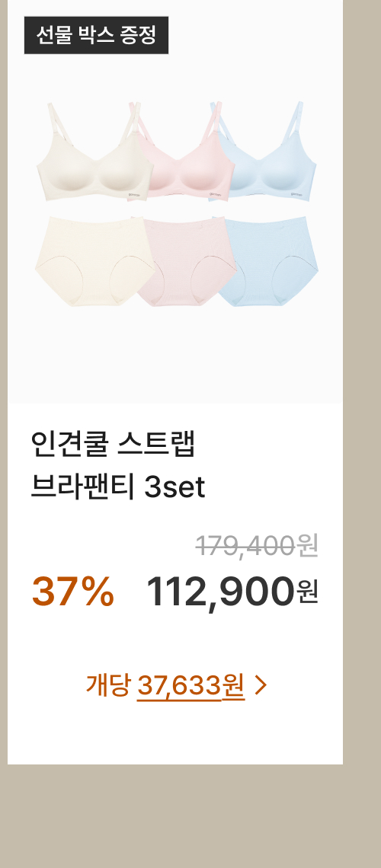Click the crossed-out 179,400원 original price
Screen dimensions: 381x868
(x=258, y=546)
